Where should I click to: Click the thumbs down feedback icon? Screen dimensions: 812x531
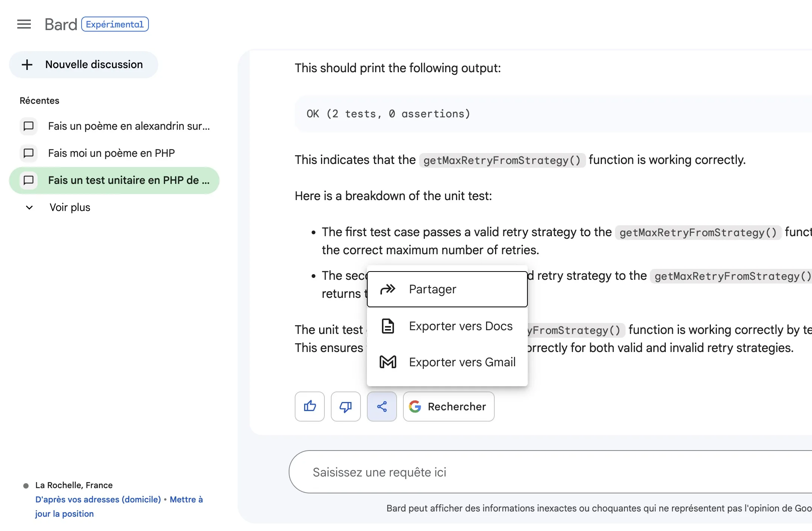(345, 407)
